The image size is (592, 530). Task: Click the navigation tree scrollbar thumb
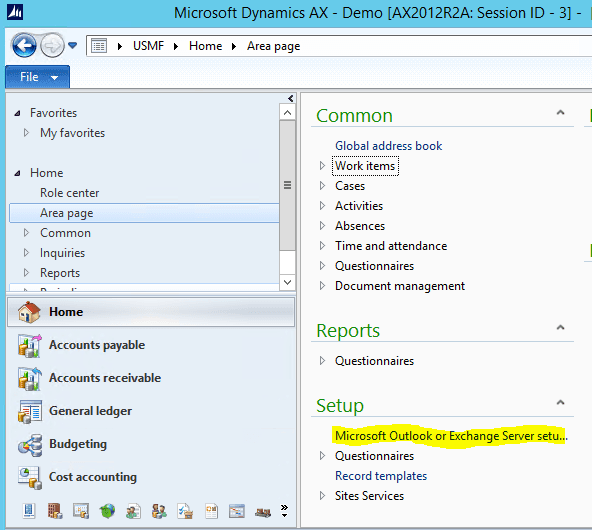tap(287, 185)
